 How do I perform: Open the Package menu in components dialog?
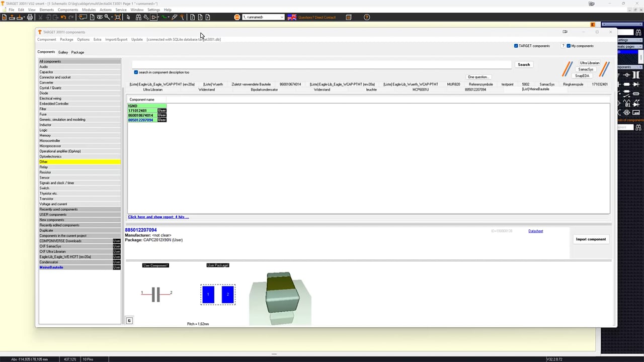pos(66,39)
